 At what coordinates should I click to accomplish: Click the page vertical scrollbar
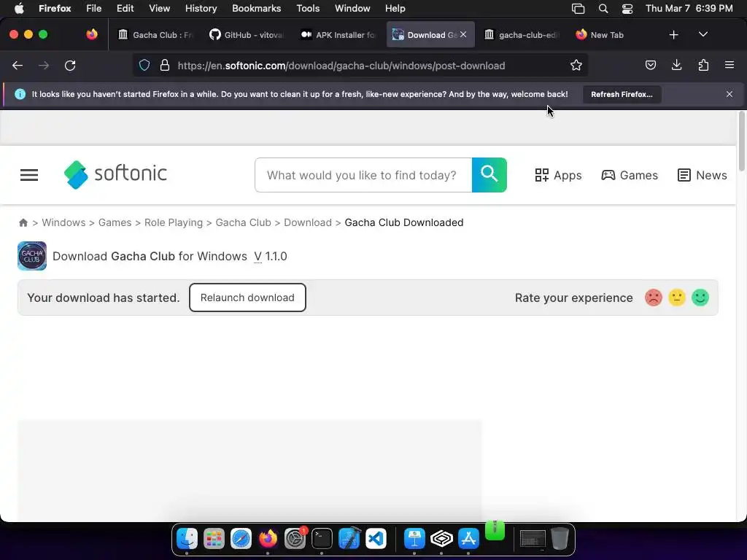pos(741,141)
